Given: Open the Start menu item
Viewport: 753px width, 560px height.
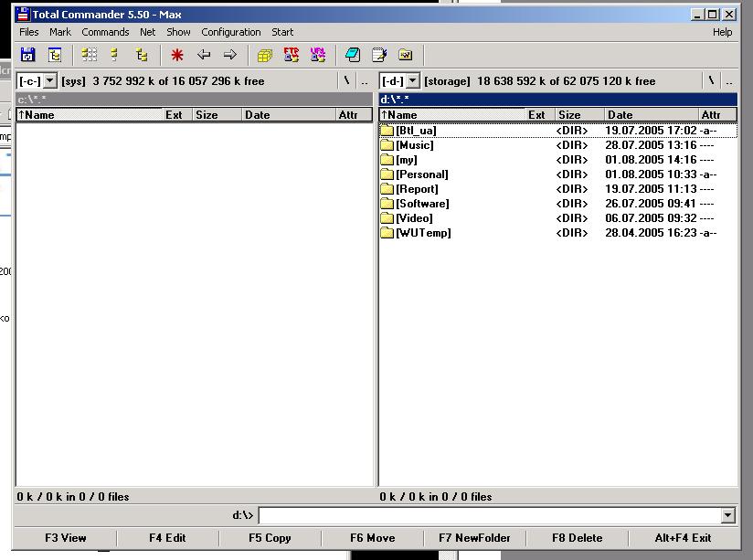Looking at the screenshot, I should click(282, 32).
